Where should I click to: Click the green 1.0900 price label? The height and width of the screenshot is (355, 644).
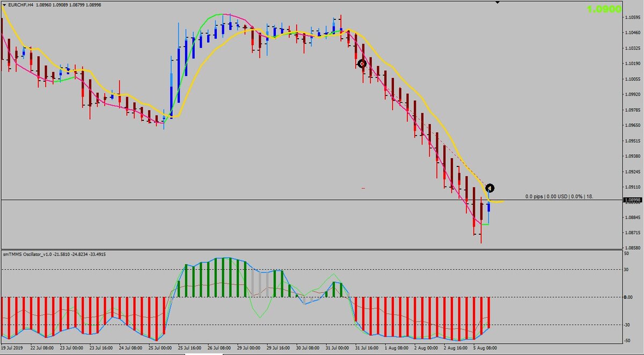[x=604, y=9]
